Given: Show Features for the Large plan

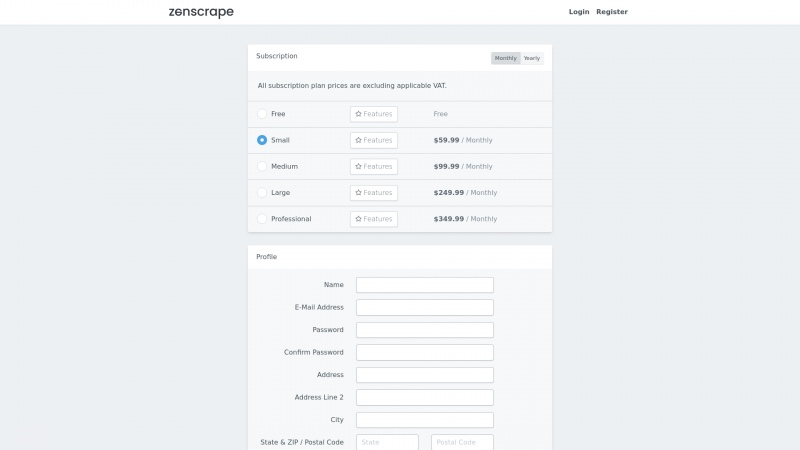Looking at the screenshot, I should [x=374, y=192].
